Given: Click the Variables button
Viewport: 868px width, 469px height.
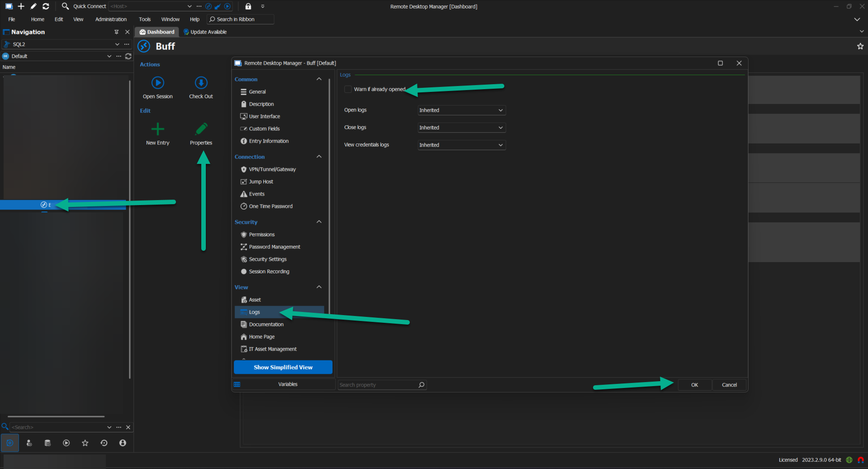Looking at the screenshot, I should click(x=288, y=384).
